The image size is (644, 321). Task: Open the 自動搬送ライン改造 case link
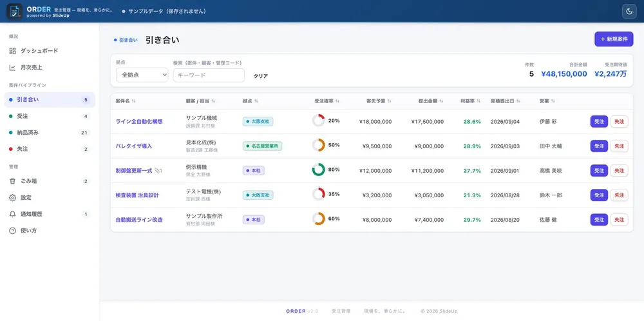(139, 220)
